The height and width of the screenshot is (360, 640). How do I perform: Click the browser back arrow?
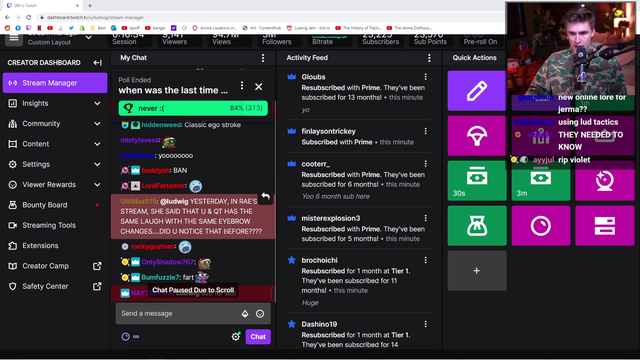point(7,17)
